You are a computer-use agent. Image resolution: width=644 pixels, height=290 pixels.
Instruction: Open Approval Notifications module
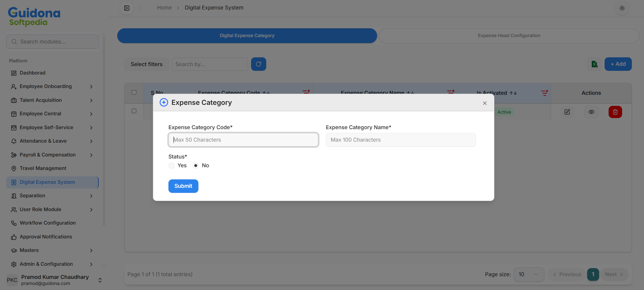click(x=52, y=237)
